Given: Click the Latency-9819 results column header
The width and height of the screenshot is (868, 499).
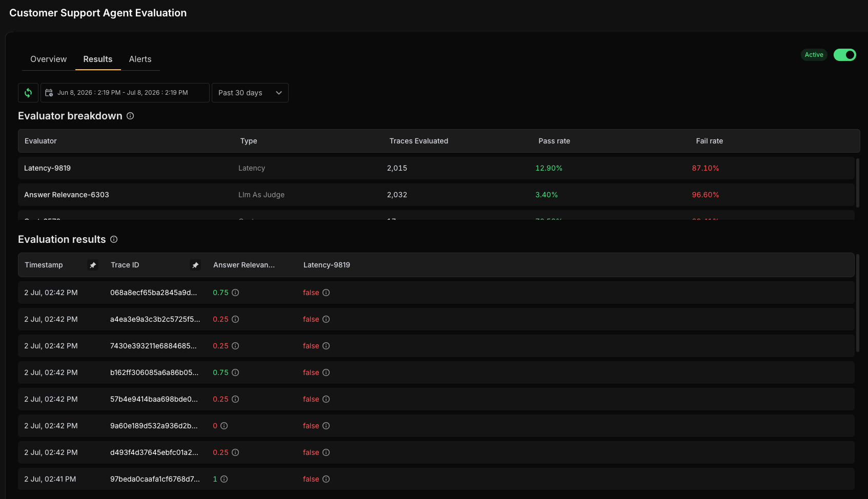Looking at the screenshot, I should point(327,265).
